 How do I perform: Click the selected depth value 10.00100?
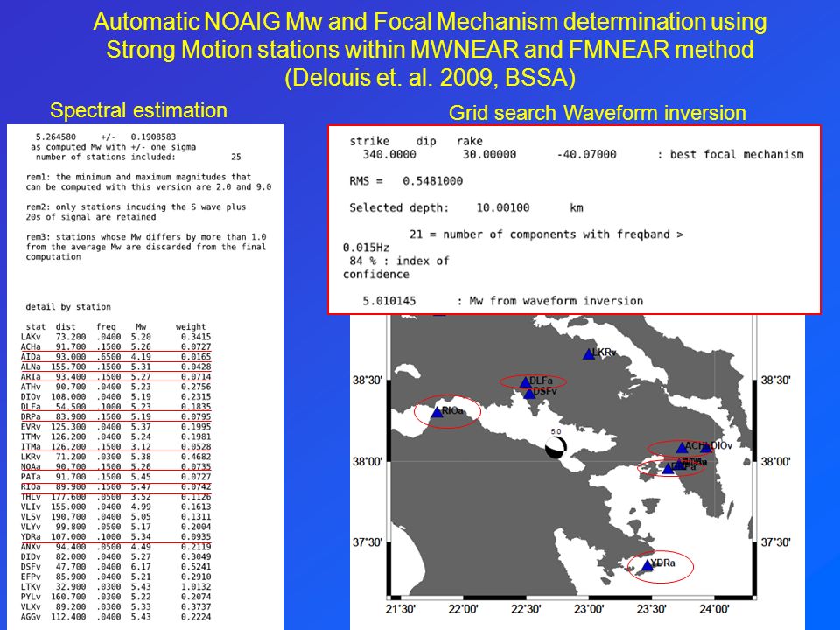pos(502,208)
